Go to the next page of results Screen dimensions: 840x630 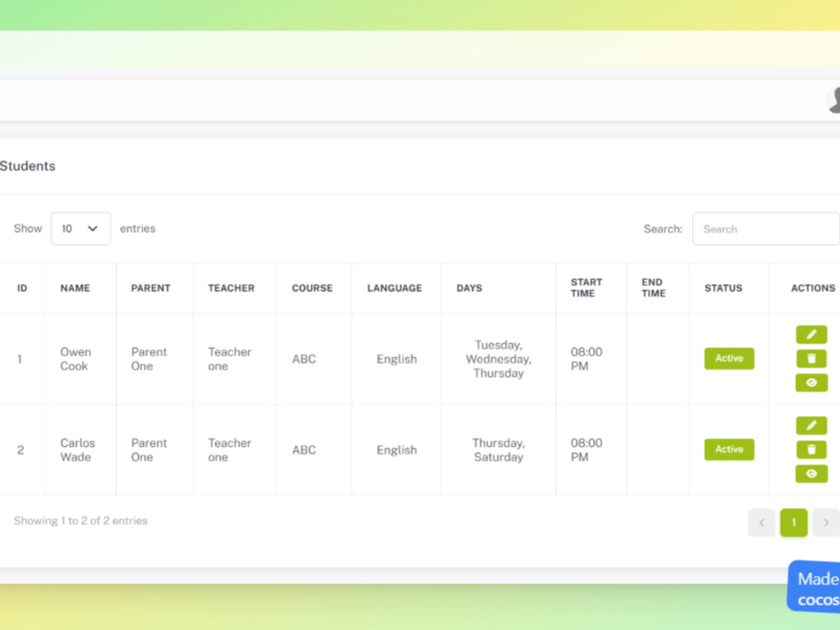click(826, 522)
